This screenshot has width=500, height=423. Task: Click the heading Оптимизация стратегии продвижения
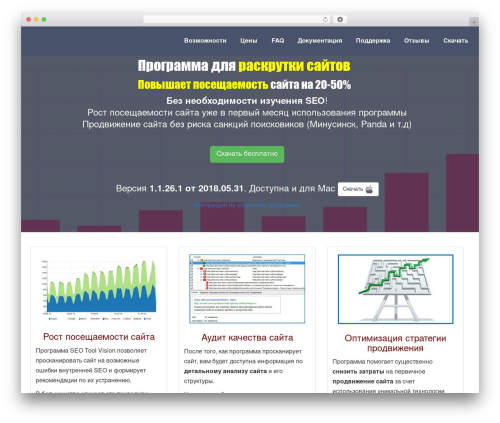pyautogui.click(x=395, y=343)
